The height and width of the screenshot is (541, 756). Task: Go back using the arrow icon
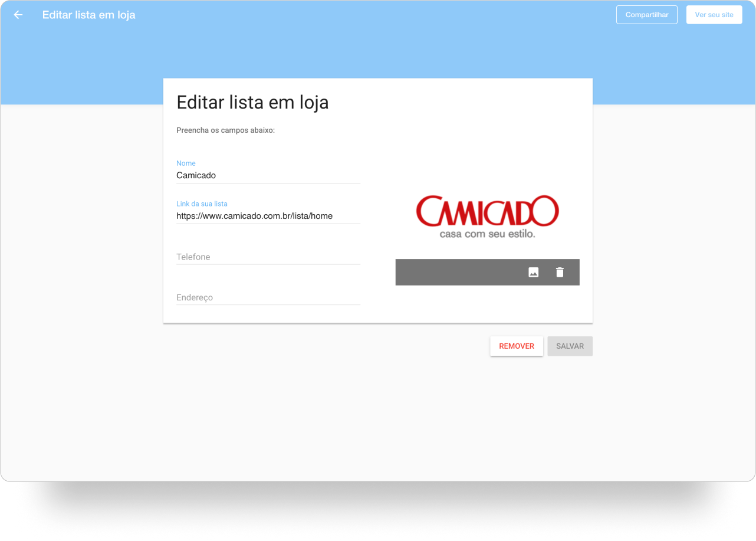point(18,15)
